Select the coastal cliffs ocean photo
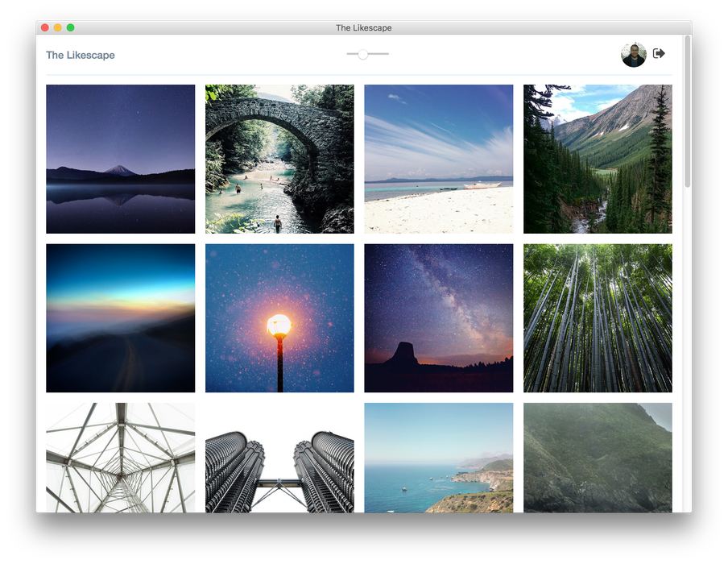The height and width of the screenshot is (564, 728). [x=438, y=457]
